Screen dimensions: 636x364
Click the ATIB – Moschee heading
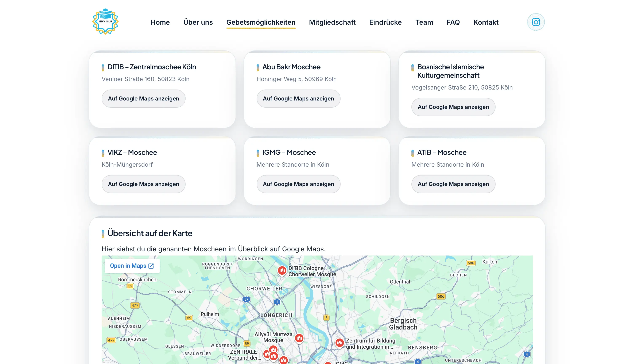(x=442, y=153)
